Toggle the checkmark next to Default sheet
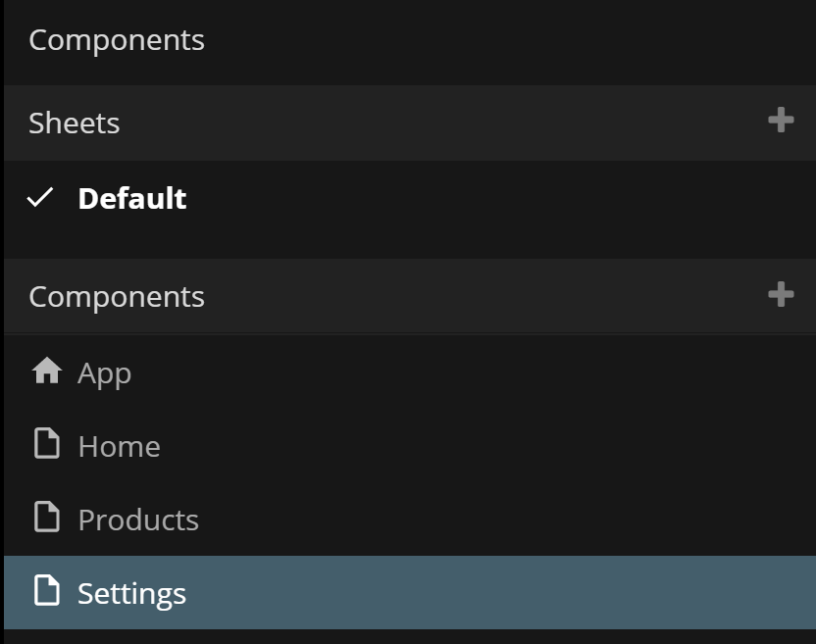 pos(40,198)
